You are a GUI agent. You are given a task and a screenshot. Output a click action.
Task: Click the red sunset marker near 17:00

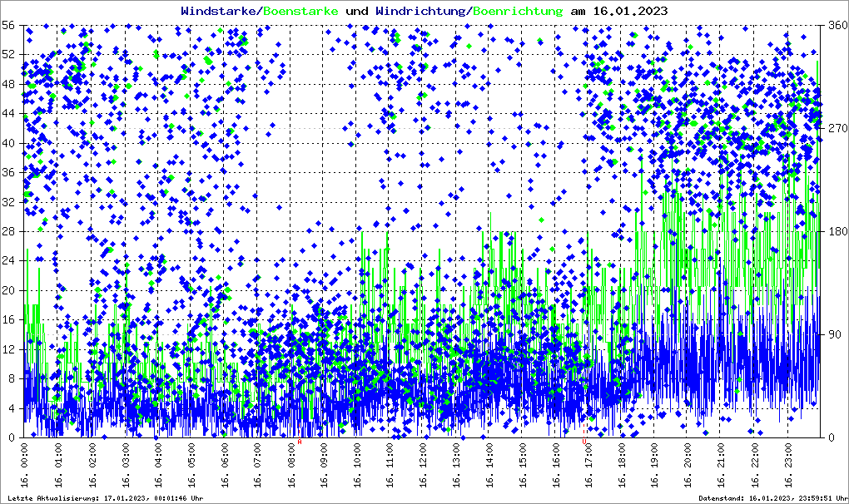click(x=585, y=442)
